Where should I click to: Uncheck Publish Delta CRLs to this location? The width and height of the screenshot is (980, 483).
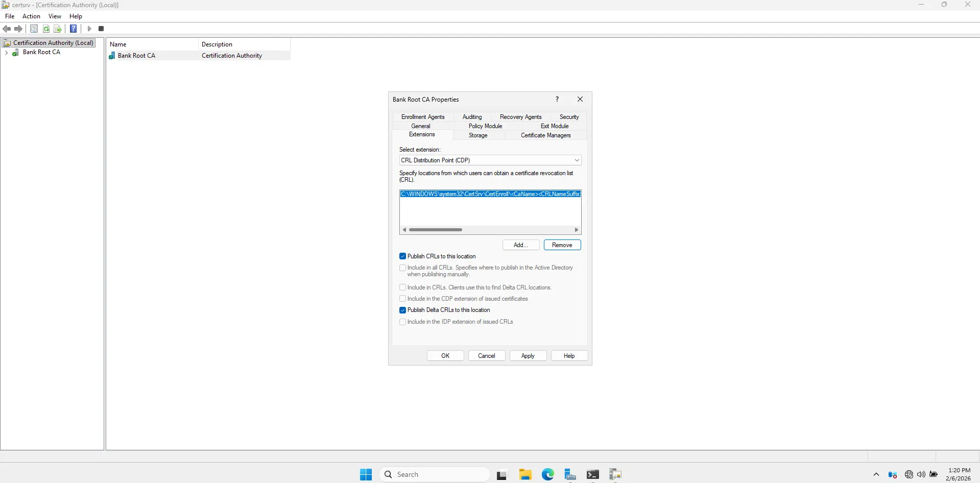[403, 310]
